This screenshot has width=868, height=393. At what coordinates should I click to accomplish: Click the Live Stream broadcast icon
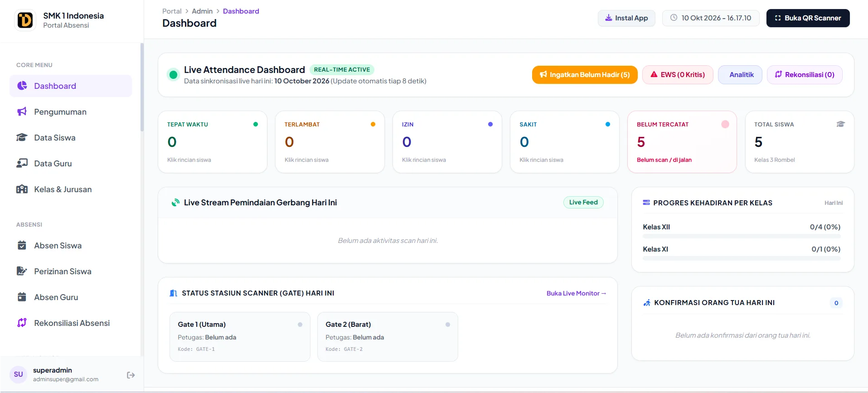(x=175, y=203)
